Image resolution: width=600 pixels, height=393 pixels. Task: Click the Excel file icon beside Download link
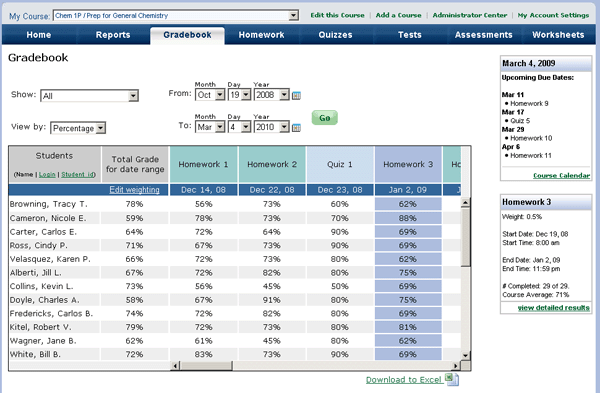pos(452,379)
